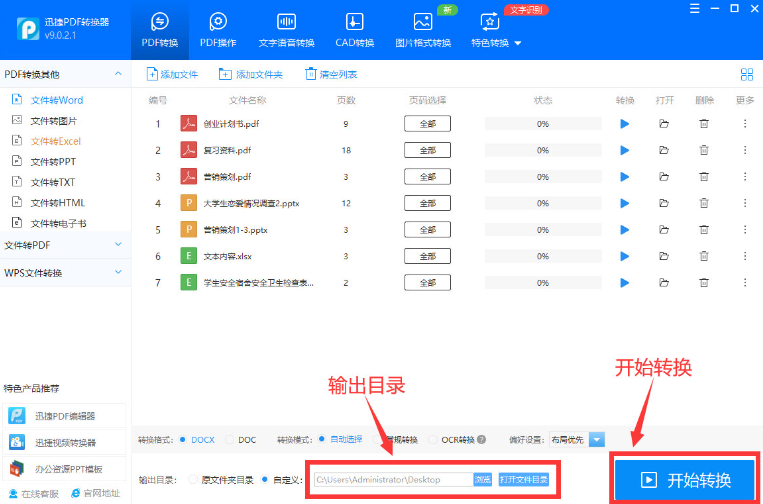
Task: Select 文件转Word in sidebar
Action: [x=57, y=100]
